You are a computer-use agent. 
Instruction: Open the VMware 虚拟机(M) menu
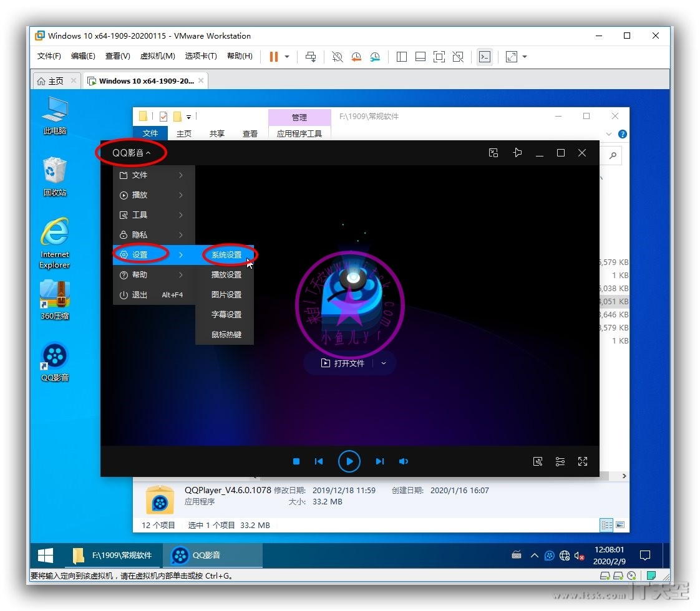click(158, 55)
